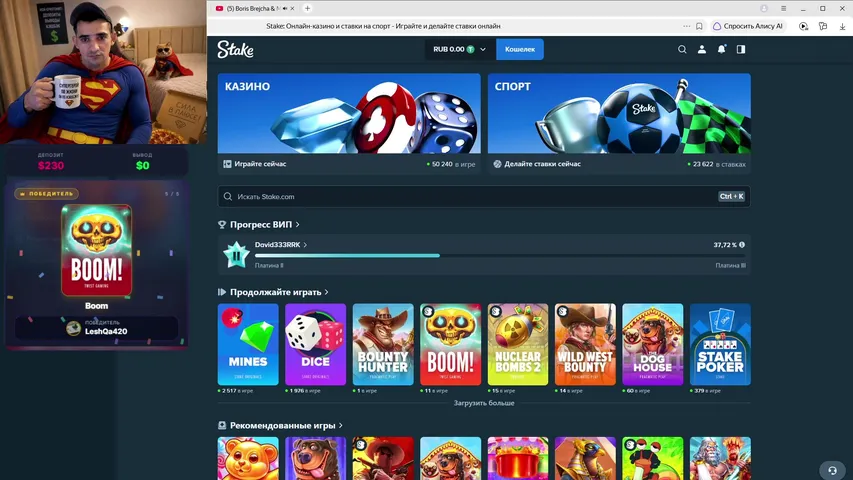Open the notifications bell
The height and width of the screenshot is (480, 853).
tap(721, 50)
